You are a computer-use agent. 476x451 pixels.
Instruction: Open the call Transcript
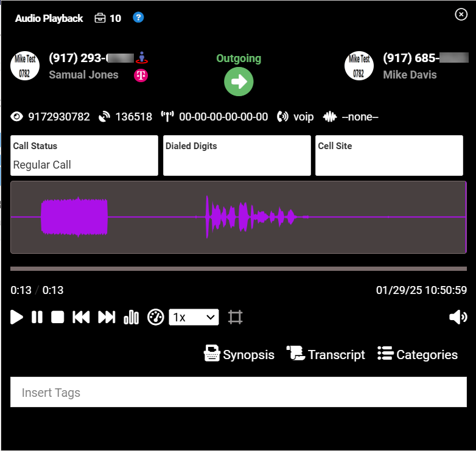coord(326,354)
